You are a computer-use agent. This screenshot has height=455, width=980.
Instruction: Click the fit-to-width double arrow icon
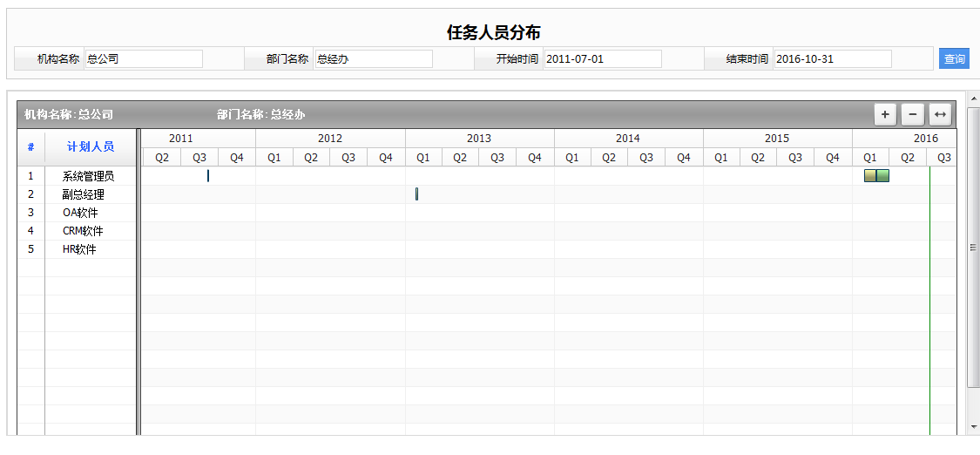(940, 115)
